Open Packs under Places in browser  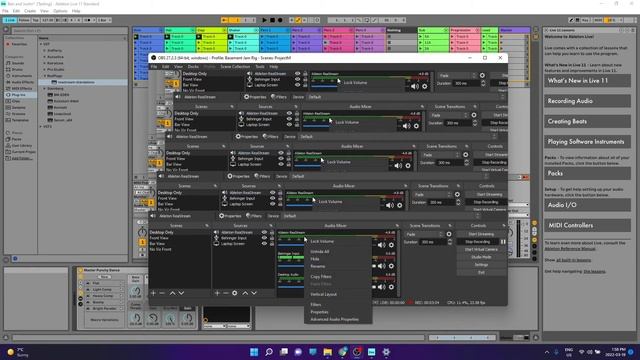(14, 139)
